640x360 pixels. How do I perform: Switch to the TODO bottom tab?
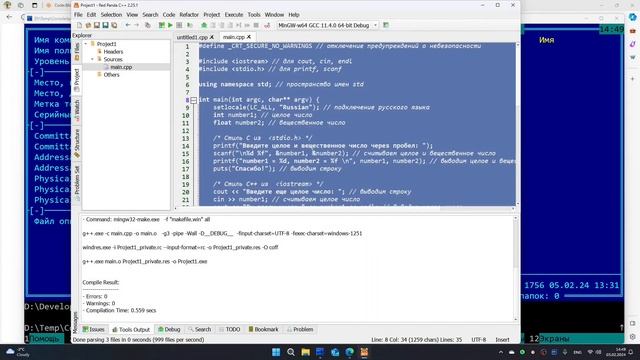229,329
